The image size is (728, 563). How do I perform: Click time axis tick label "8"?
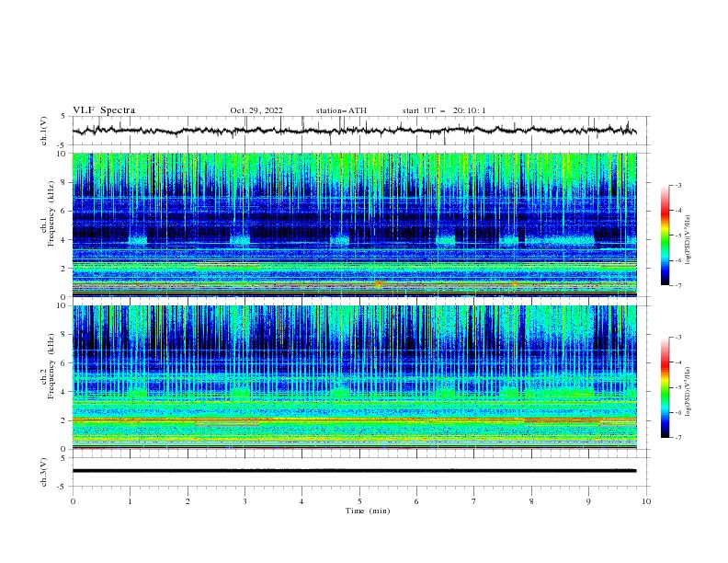click(531, 501)
